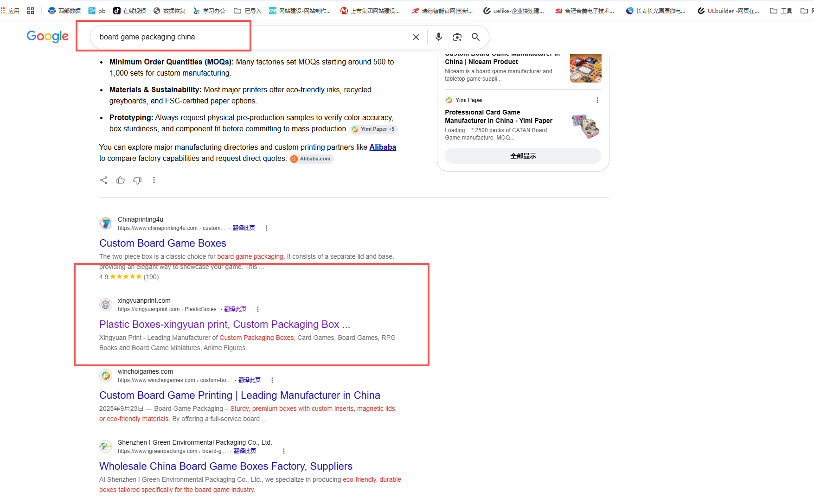Open the Alibaba hyperlink in overview text
The image size is (814, 504).
383,147
